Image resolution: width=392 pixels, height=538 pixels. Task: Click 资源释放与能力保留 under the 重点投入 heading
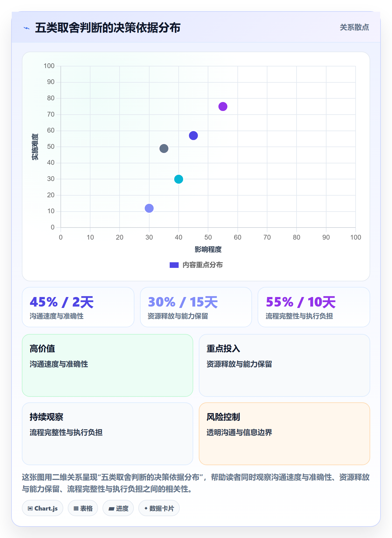239,364
